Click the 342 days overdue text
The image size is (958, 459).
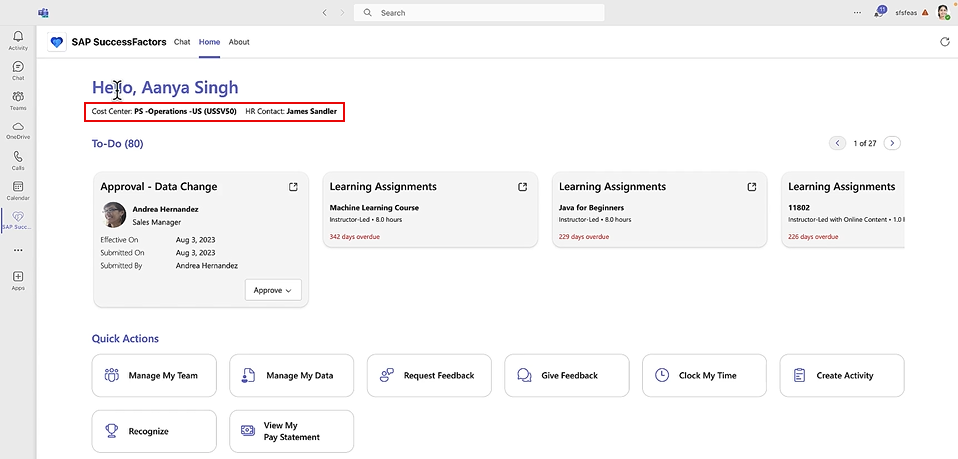point(354,237)
